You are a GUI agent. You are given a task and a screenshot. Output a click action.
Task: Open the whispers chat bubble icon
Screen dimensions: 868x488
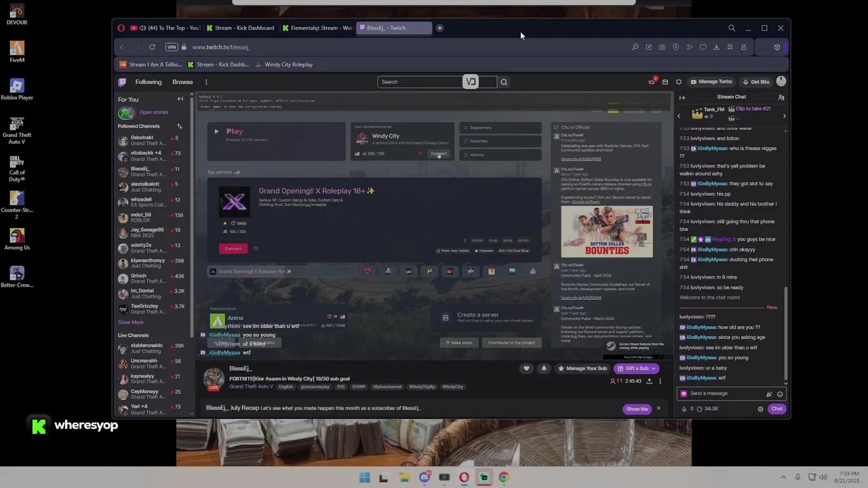[679, 82]
